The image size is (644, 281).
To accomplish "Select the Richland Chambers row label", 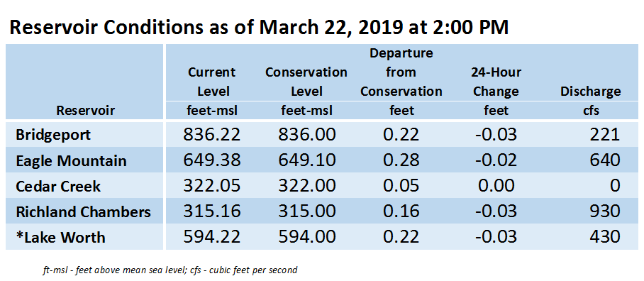I will 84,212.
